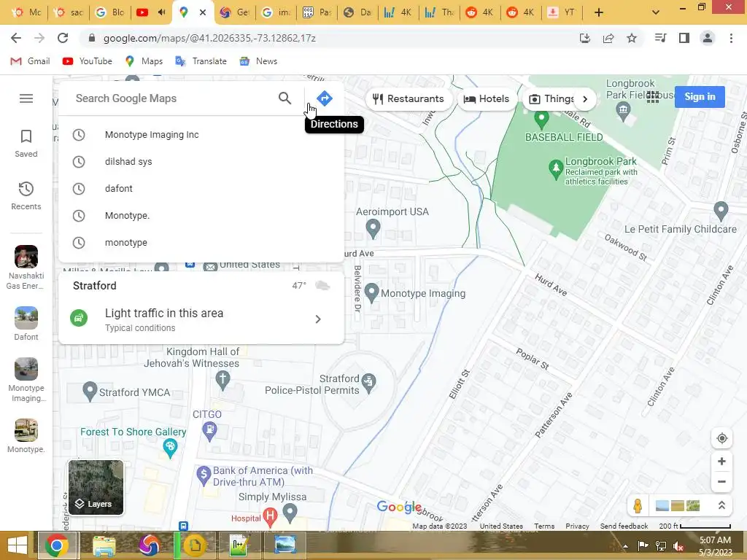Click the Chrome share page icon
747x560 pixels.
pos(608,38)
